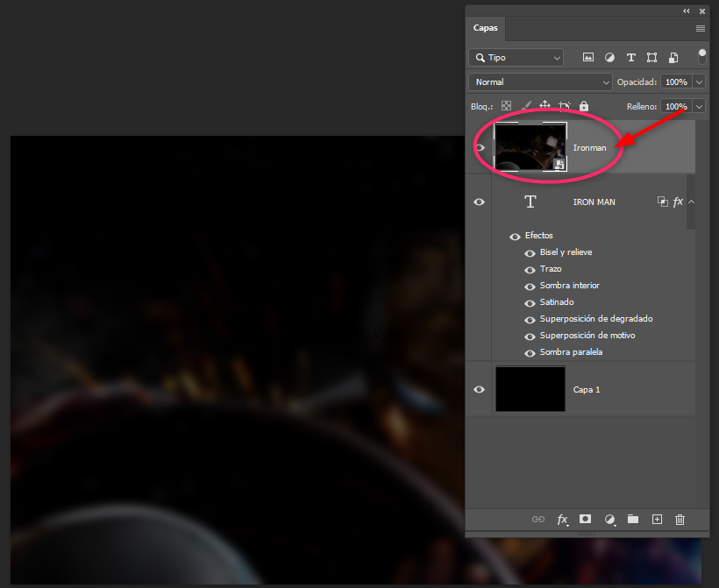Filter layers by adjustment layers icon
719x588 pixels.
point(609,57)
